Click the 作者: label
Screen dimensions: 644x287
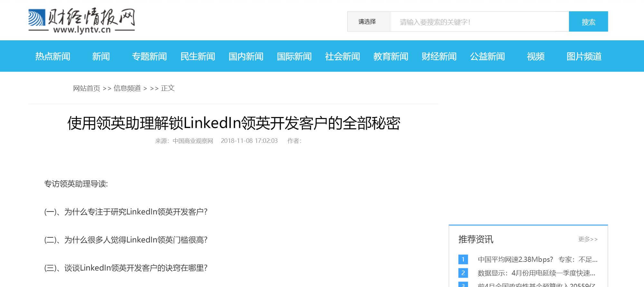point(294,141)
